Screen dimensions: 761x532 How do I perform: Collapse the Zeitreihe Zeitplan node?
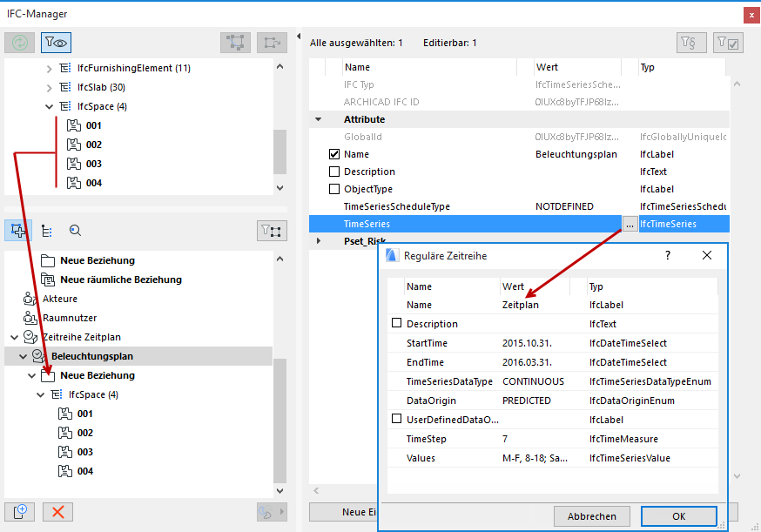pyautogui.click(x=14, y=337)
